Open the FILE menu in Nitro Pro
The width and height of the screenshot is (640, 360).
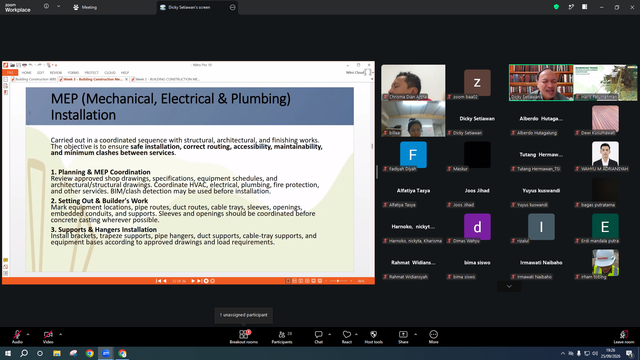[x=10, y=73]
